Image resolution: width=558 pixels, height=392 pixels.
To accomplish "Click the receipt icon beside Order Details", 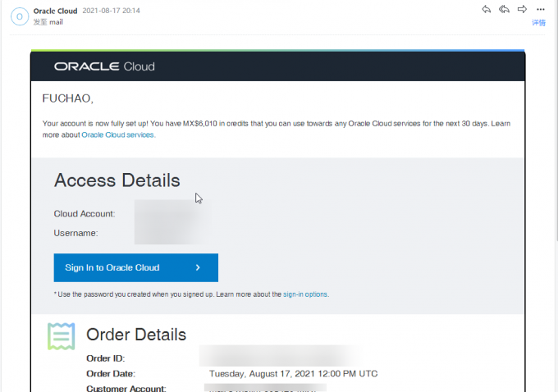I will coord(62,336).
